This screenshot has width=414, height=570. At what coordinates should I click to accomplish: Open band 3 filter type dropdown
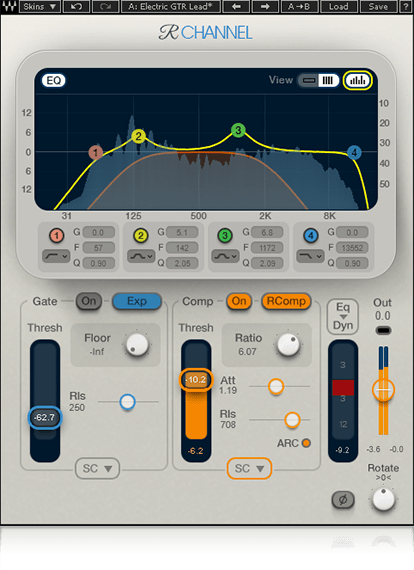click(225, 256)
